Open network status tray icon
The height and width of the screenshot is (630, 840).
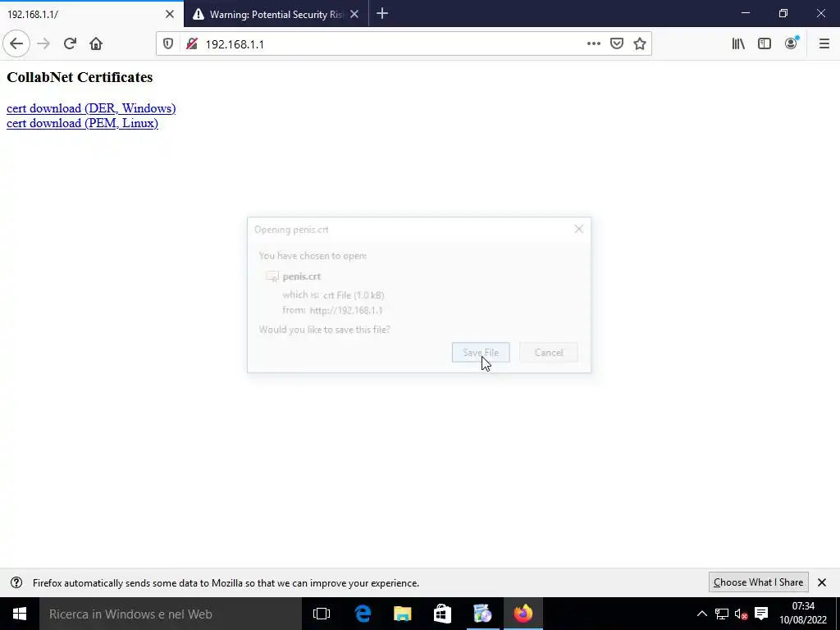[722, 614]
